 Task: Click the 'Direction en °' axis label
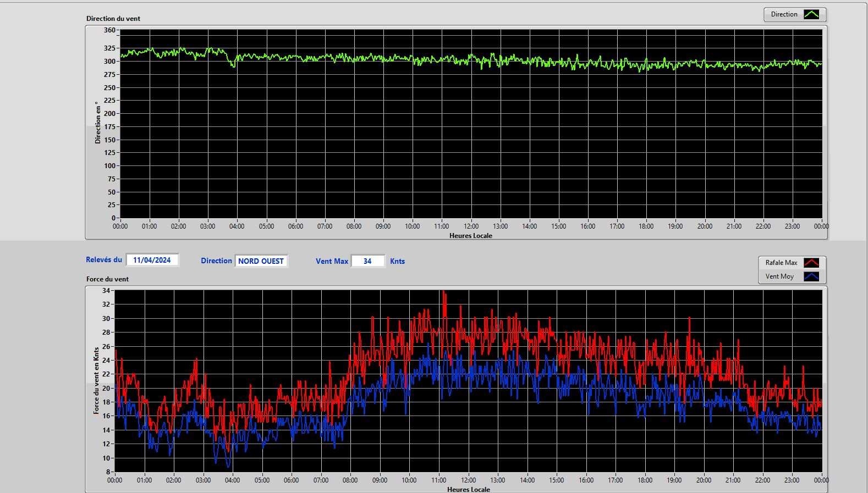point(98,123)
